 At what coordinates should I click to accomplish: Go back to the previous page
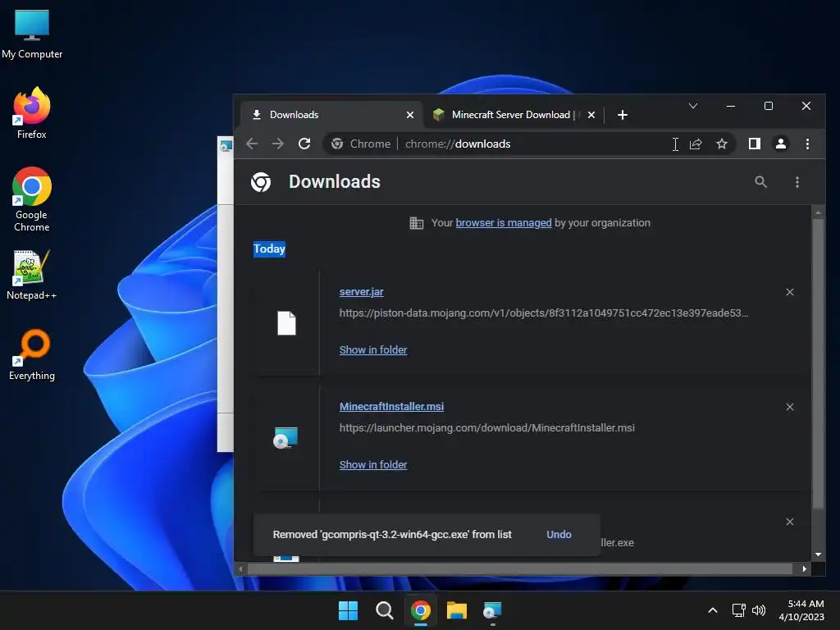(252, 144)
